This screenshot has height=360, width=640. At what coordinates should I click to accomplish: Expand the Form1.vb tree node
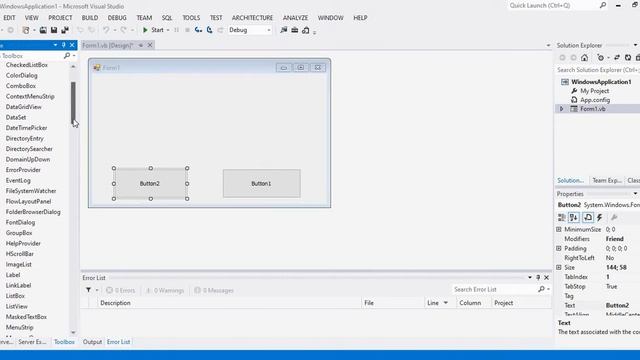[562, 109]
